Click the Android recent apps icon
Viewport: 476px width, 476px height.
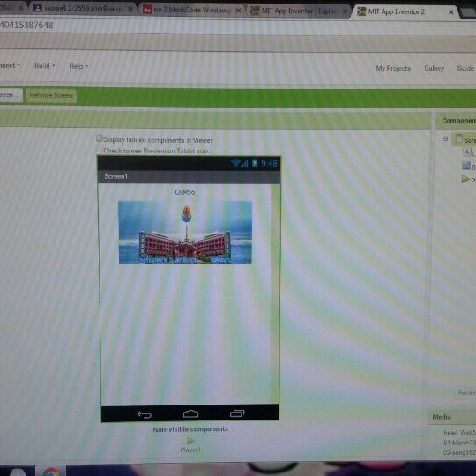pos(237,413)
